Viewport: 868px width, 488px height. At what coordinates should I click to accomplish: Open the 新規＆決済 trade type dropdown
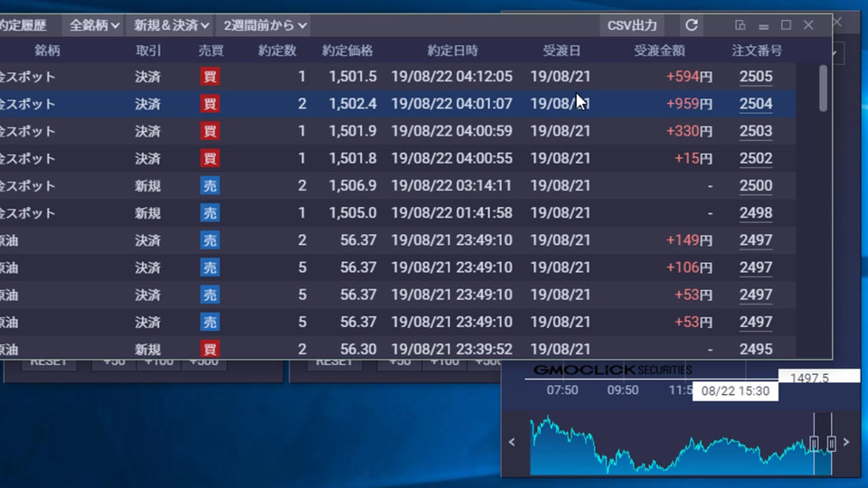(x=171, y=25)
